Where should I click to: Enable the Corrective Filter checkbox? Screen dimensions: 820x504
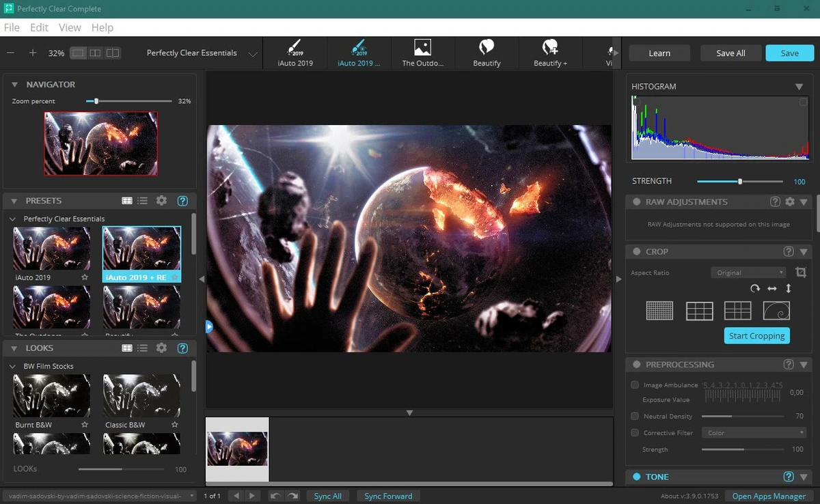[x=635, y=433]
